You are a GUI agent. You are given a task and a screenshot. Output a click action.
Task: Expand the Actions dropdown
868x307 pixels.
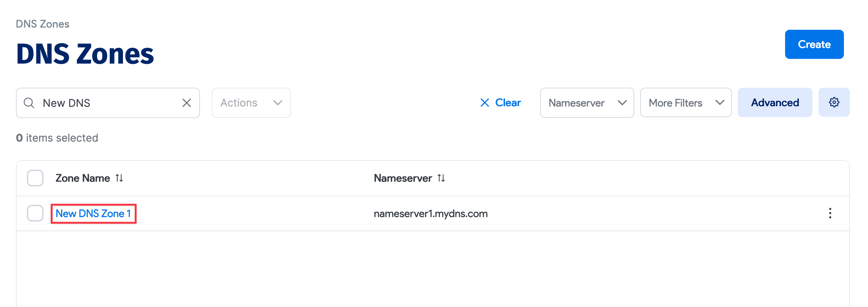tap(251, 103)
